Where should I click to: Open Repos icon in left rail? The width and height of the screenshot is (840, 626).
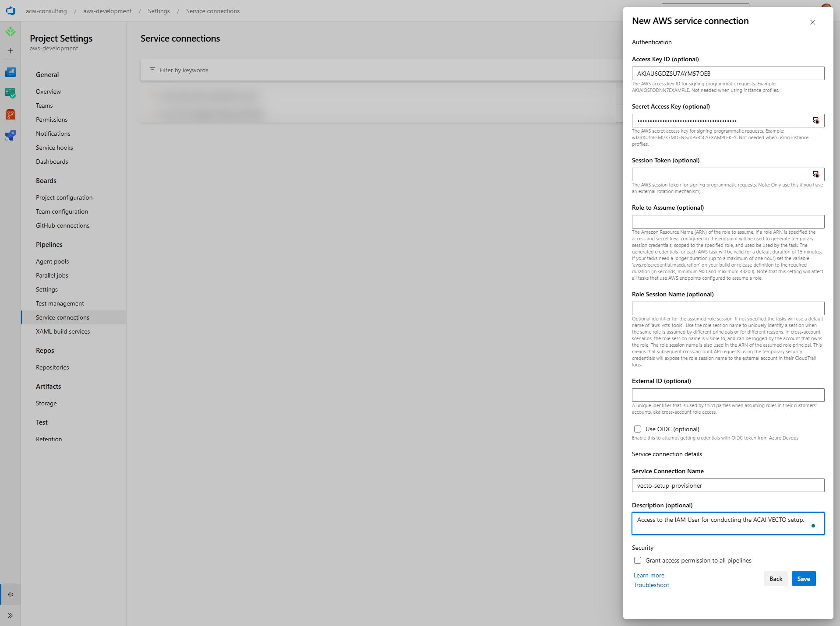tap(11, 114)
